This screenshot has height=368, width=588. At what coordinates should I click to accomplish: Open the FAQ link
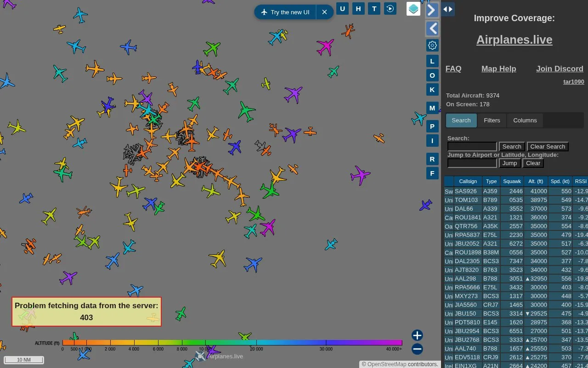pos(453,69)
